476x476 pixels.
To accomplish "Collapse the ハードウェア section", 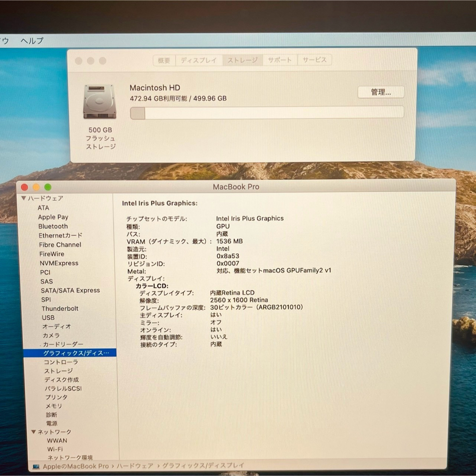I will point(24,198).
